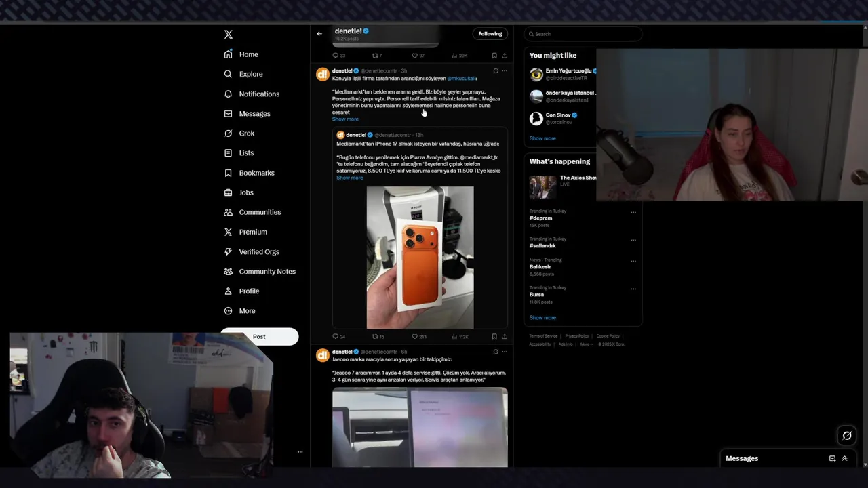This screenshot has width=868, height=488.
Task: Bookmark the iPhone quote post
Action: [494, 336]
